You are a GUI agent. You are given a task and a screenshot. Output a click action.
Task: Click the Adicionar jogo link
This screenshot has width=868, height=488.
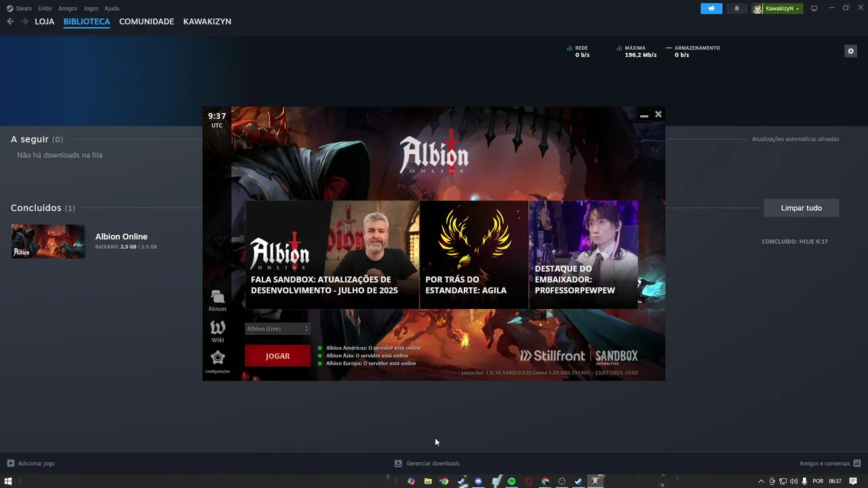[x=36, y=464]
